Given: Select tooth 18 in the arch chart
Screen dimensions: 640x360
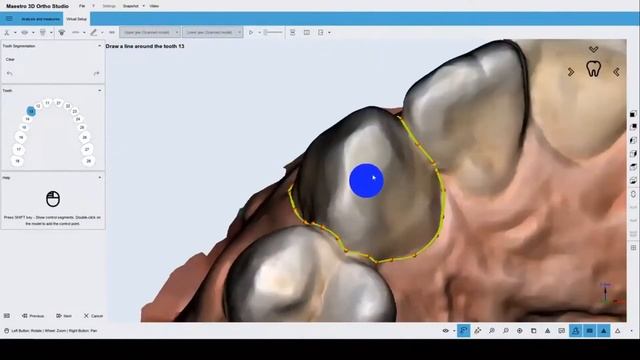Looking at the screenshot, I should click(18, 161).
